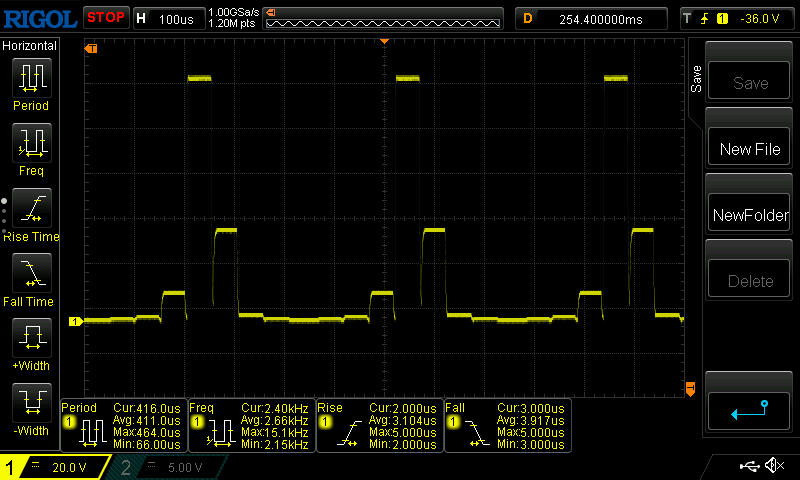Click the channel 1 ground level marker
This screenshot has height=480, width=800.
76,321
